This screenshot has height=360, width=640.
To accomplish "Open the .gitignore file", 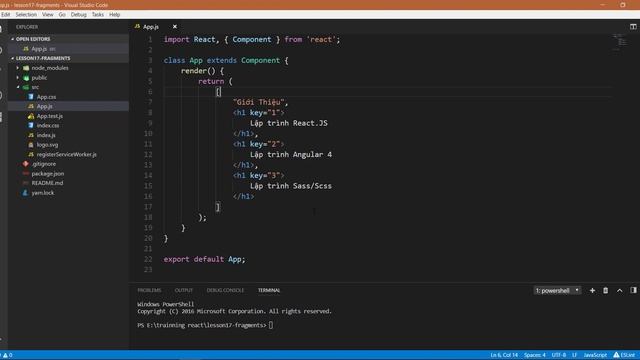I will coord(44,164).
